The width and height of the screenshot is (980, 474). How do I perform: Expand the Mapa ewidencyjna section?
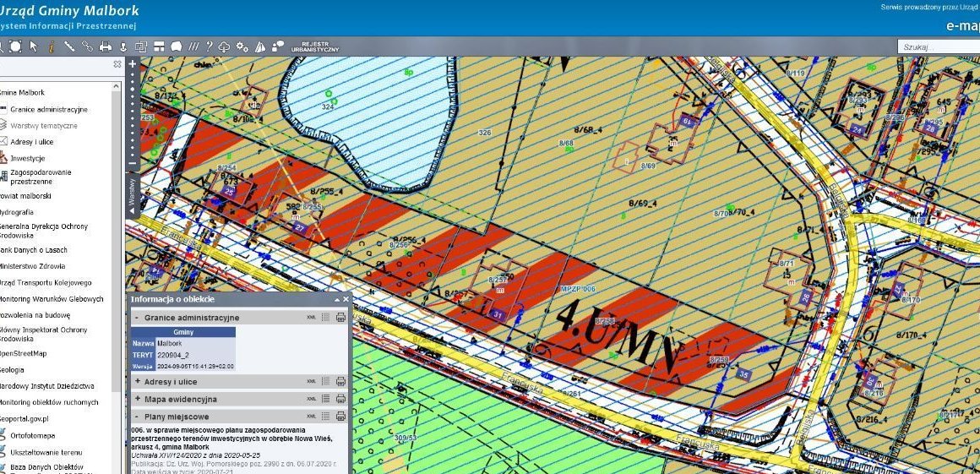point(137,399)
